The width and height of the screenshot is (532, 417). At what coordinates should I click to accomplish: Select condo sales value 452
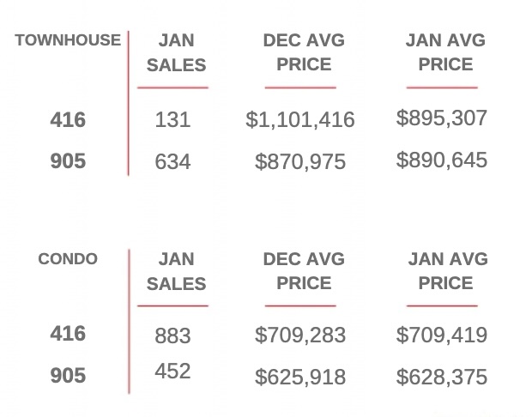pyautogui.click(x=172, y=371)
